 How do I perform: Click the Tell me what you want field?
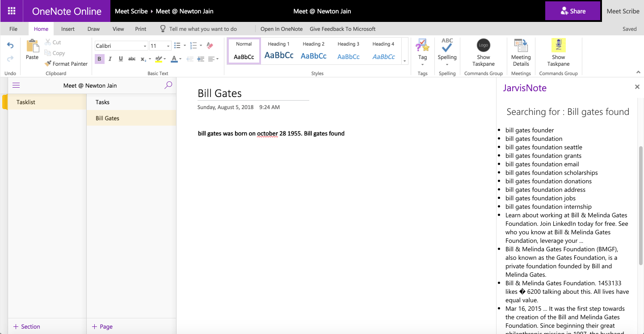coord(203,29)
